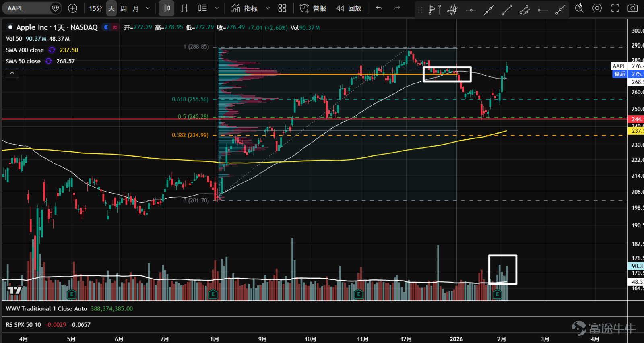Toggle the post-market moon session indicator
644x343 pixels.
pos(106,27)
